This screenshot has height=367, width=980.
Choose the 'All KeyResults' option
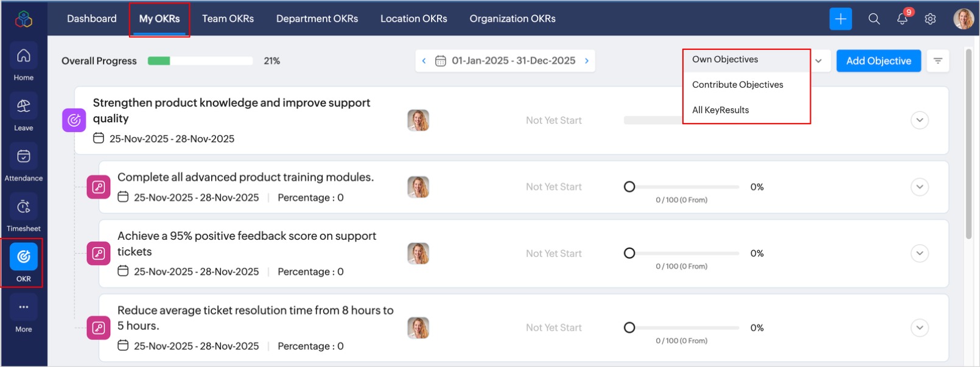coord(720,110)
